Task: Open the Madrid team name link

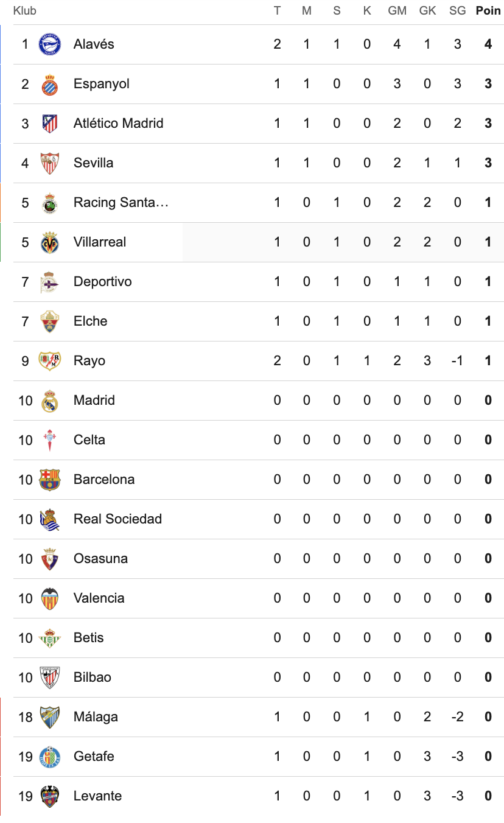Action: click(94, 401)
